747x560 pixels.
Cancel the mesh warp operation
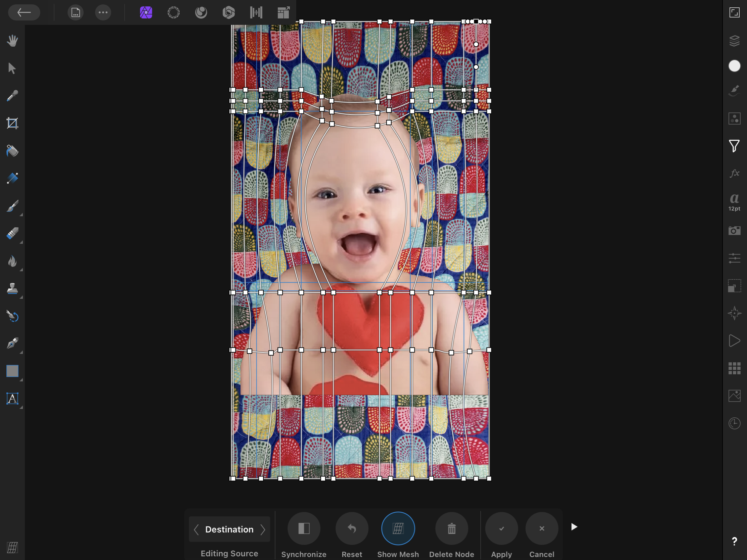click(x=541, y=528)
